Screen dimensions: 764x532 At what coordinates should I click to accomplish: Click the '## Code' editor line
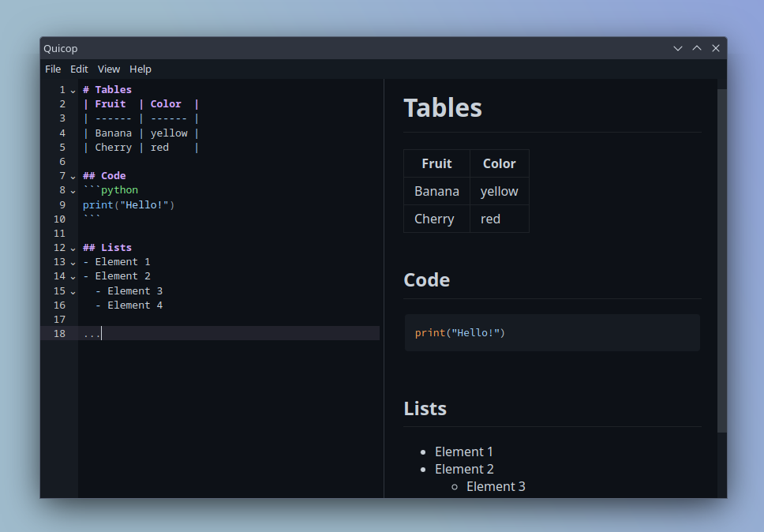(x=104, y=175)
